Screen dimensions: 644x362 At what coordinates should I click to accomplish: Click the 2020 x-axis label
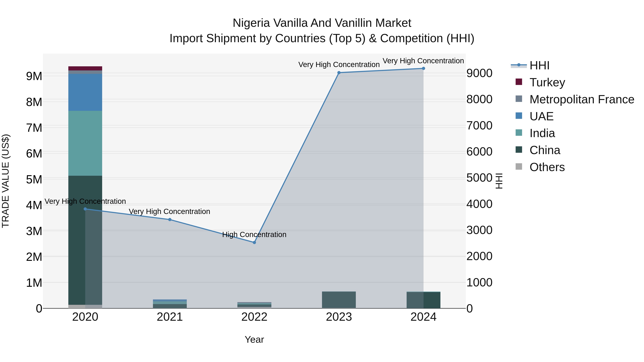(x=85, y=317)
